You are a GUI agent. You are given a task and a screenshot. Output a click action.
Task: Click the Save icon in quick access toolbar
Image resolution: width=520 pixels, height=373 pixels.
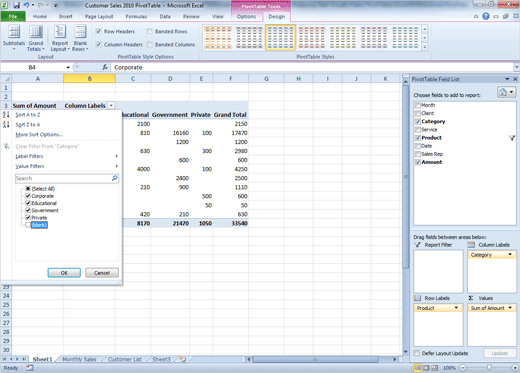pos(16,5)
